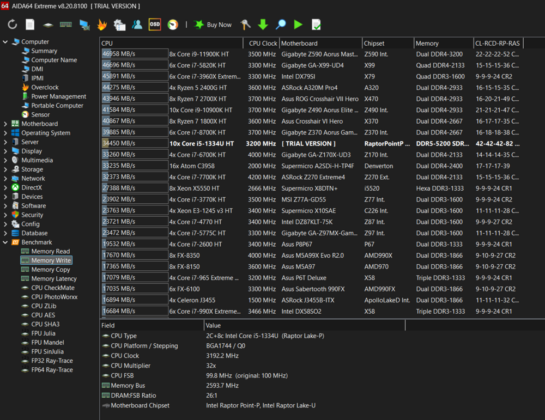Open the CPU ZLib benchmark

click(x=43, y=306)
